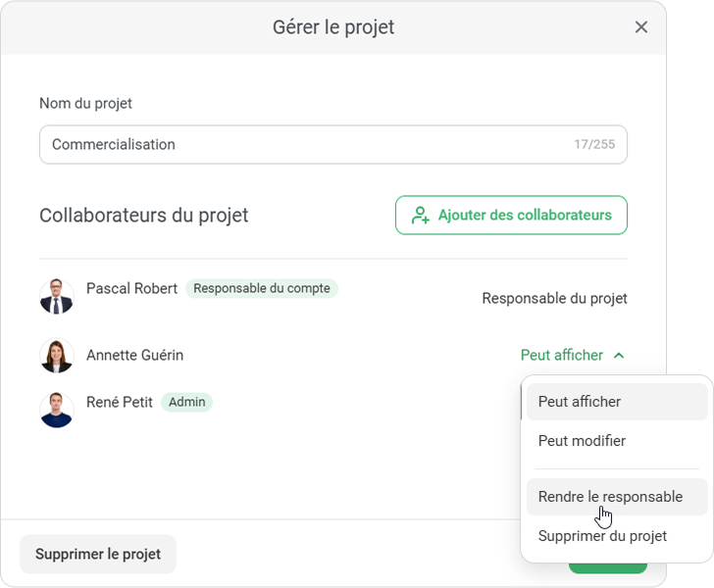Click the Annette Guérin collaborator name

click(x=134, y=355)
